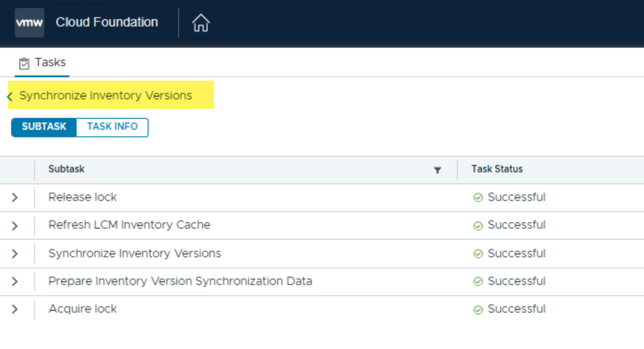Click the Task Status column header

coord(497,169)
